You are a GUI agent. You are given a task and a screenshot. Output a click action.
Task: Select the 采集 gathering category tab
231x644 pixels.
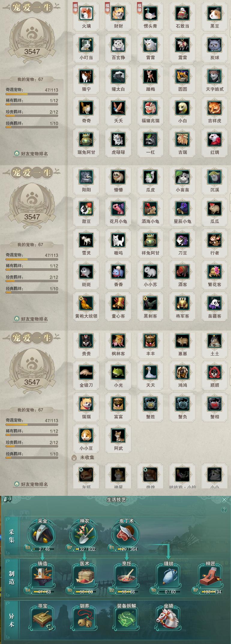pyautogui.click(x=12, y=536)
